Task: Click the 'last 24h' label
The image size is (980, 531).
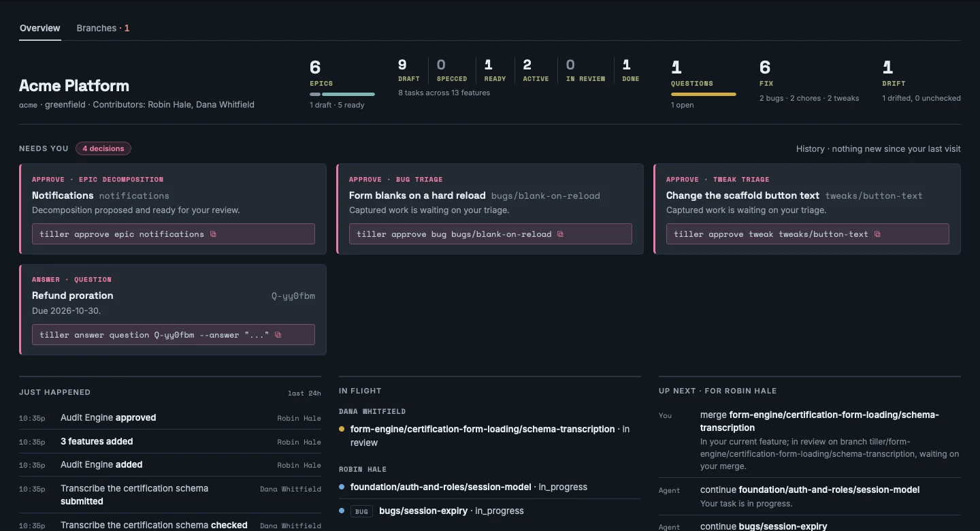Action: (304, 393)
